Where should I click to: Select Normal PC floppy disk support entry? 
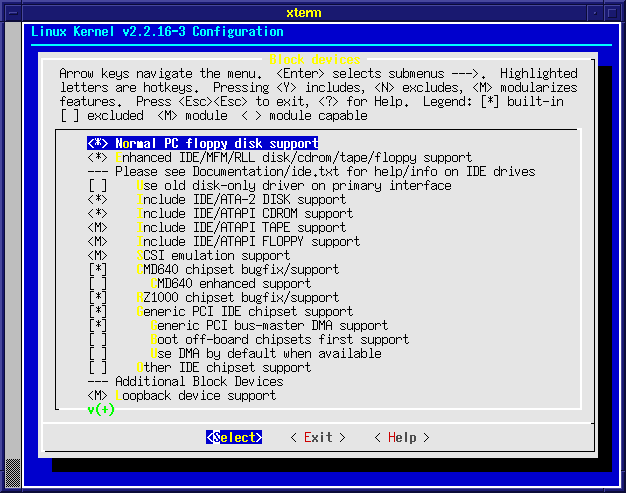(215, 143)
